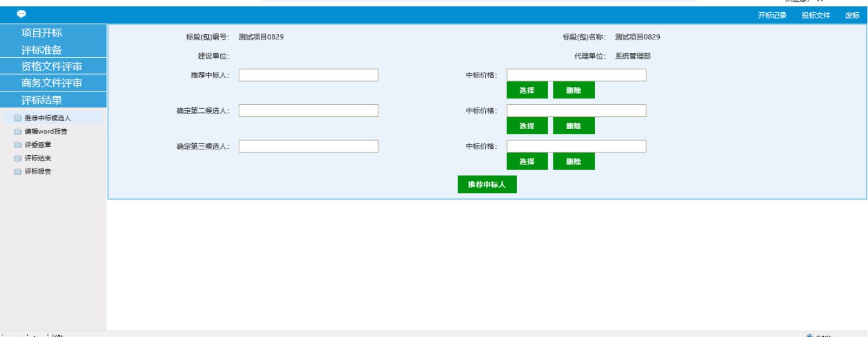Click the icon beside 评委签章
The height and width of the screenshot is (337, 868).
point(17,145)
